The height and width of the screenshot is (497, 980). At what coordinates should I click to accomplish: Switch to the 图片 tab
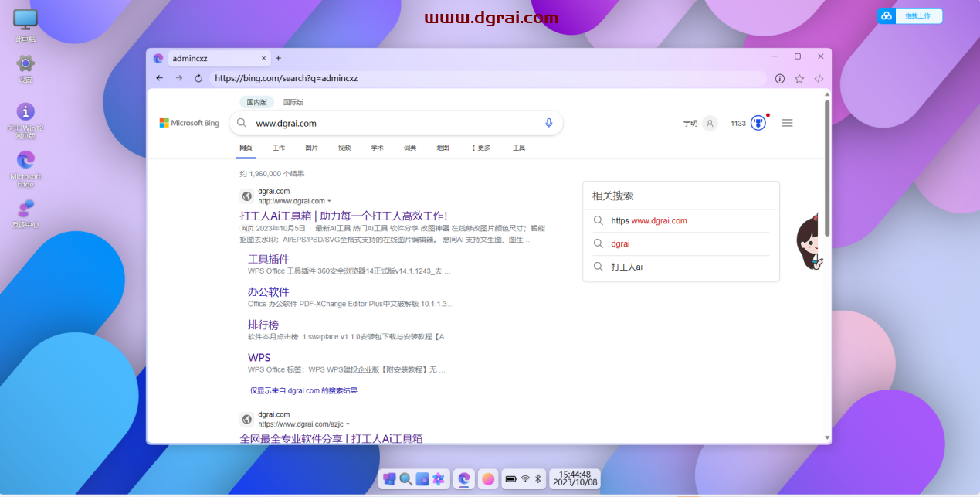click(311, 148)
